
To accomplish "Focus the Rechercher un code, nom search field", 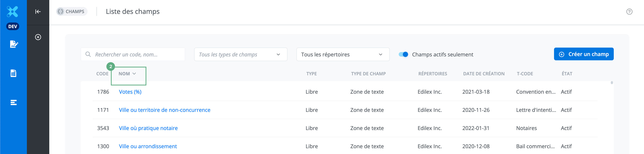I will pos(138,55).
